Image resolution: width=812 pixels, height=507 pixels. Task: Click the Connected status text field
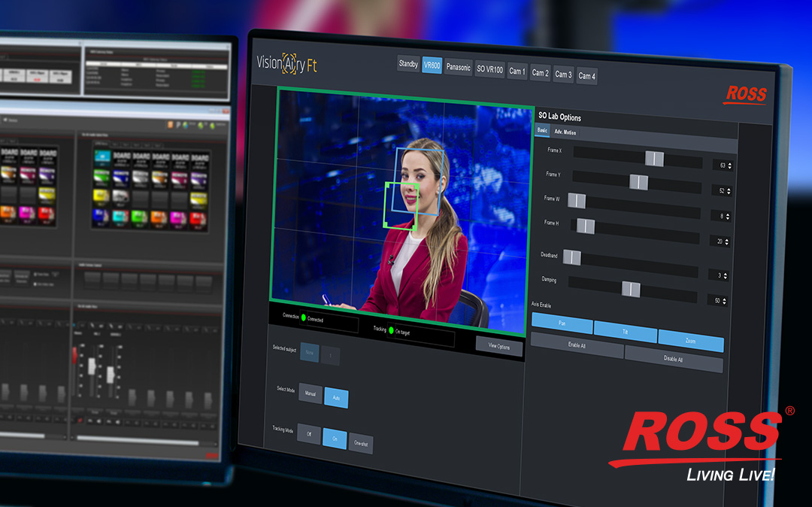[329, 321]
